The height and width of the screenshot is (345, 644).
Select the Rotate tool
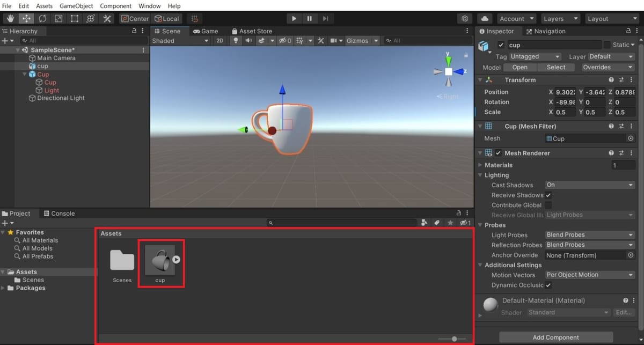click(x=42, y=19)
